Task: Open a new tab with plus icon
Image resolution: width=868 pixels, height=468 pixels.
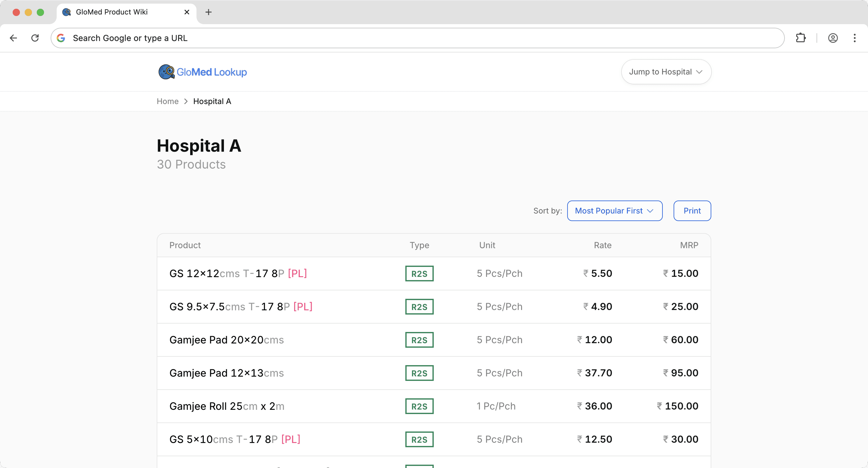Action: point(209,12)
